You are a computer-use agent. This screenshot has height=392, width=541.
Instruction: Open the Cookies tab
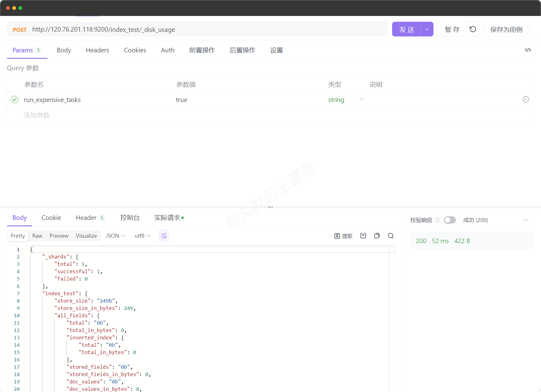[135, 50]
